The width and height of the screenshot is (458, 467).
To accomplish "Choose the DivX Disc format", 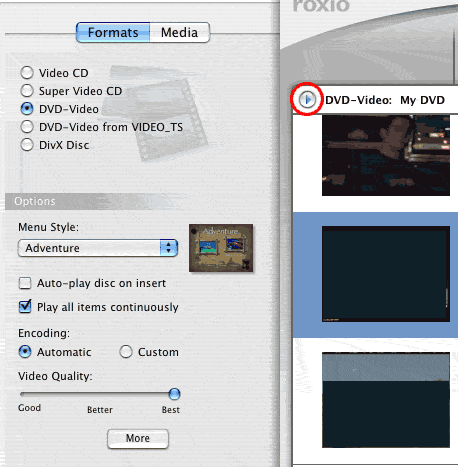I will pyautogui.click(x=27, y=145).
